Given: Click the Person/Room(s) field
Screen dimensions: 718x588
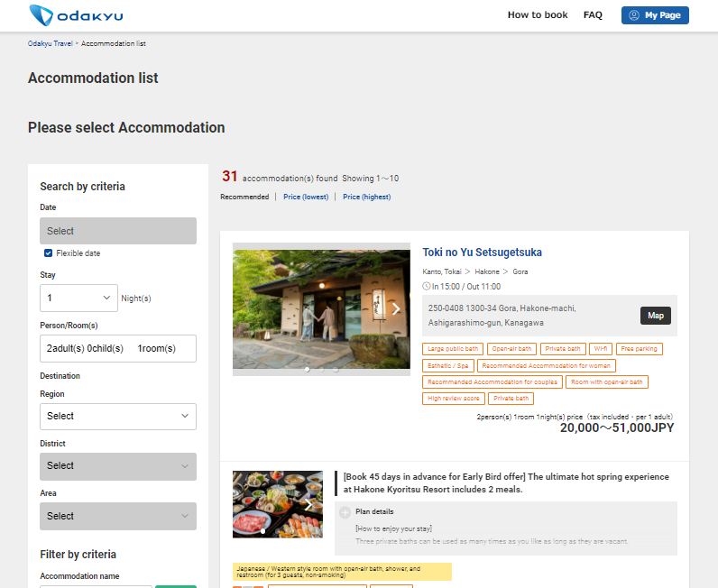Looking at the screenshot, I should [x=117, y=348].
